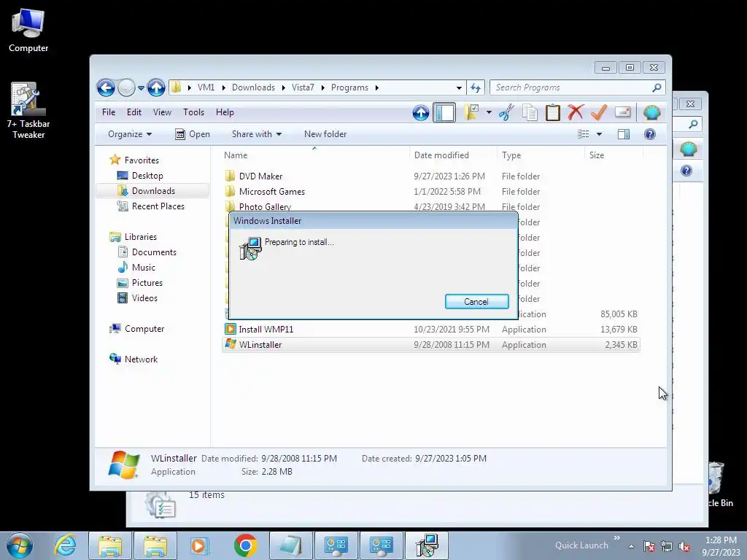Click the Windows Media Player taskbar icon

pos(199,545)
